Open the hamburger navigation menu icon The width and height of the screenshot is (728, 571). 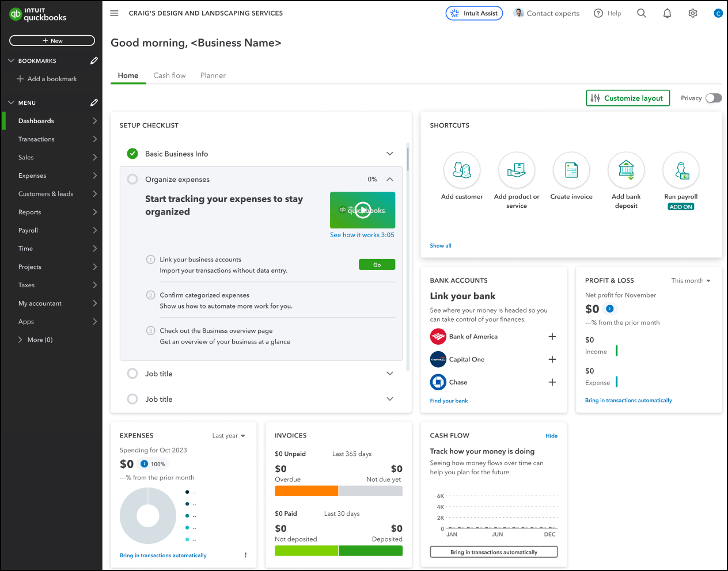pos(114,13)
